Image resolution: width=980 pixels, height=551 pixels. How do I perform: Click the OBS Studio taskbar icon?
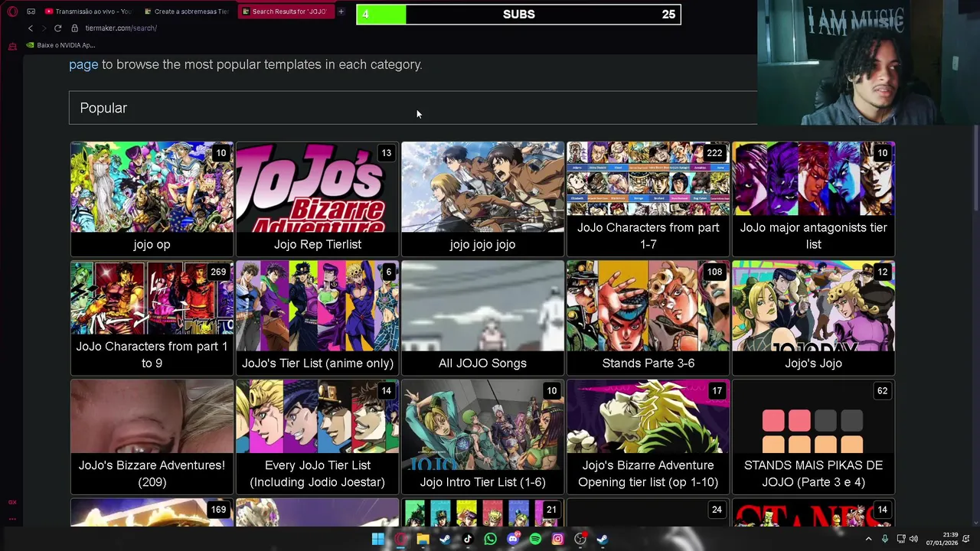pyautogui.click(x=580, y=539)
